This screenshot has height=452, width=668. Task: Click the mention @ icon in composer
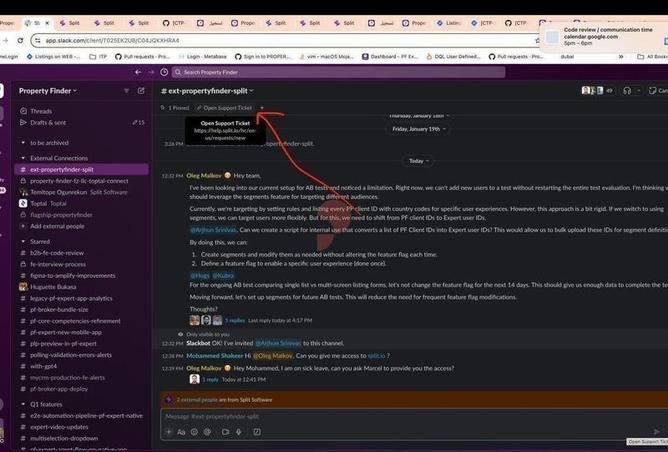(207, 432)
